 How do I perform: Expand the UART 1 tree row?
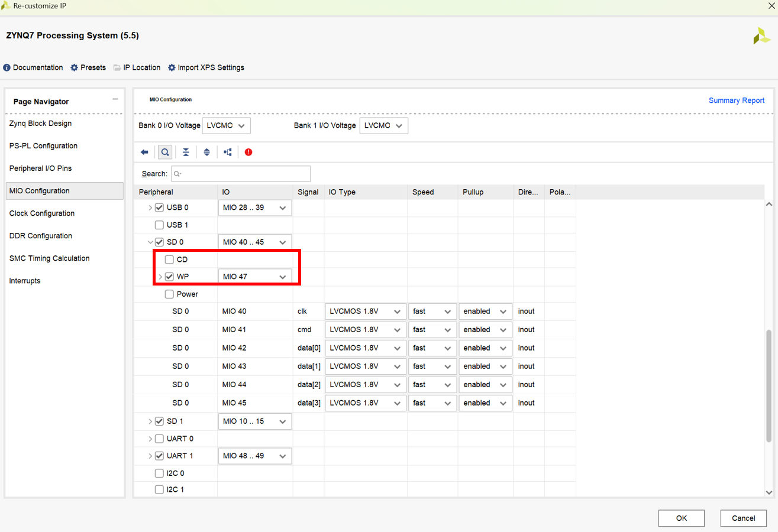pos(150,456)
